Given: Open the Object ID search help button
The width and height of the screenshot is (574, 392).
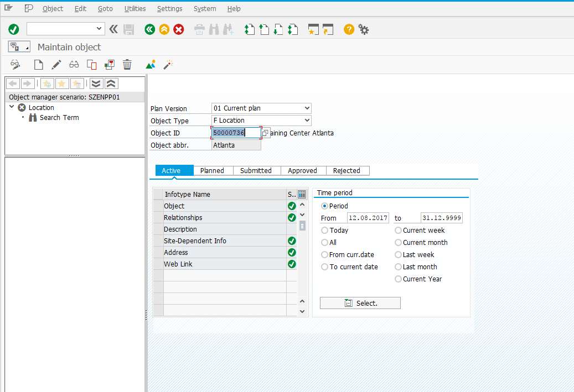Looking at the screenshot, I should tap(265, 133).
